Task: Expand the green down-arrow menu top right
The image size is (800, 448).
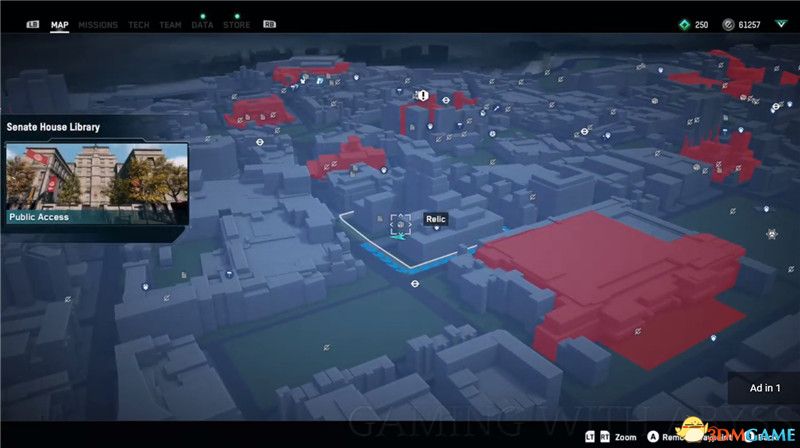Action: (x=781, y=24)
